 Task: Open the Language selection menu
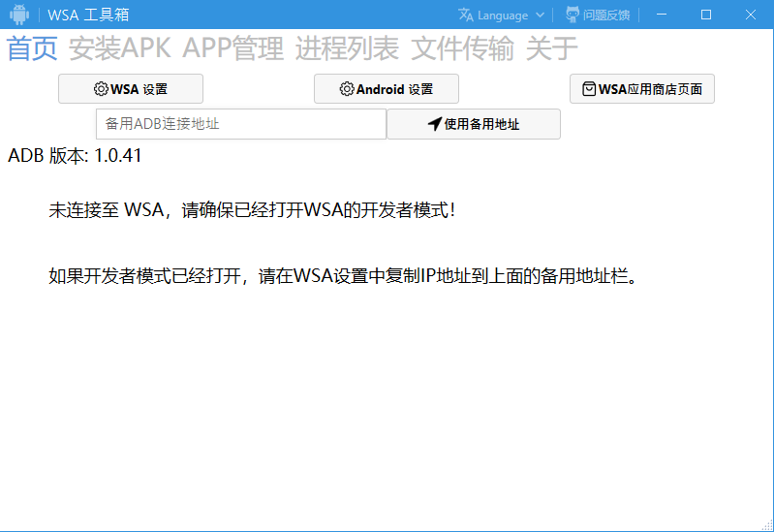502,15
